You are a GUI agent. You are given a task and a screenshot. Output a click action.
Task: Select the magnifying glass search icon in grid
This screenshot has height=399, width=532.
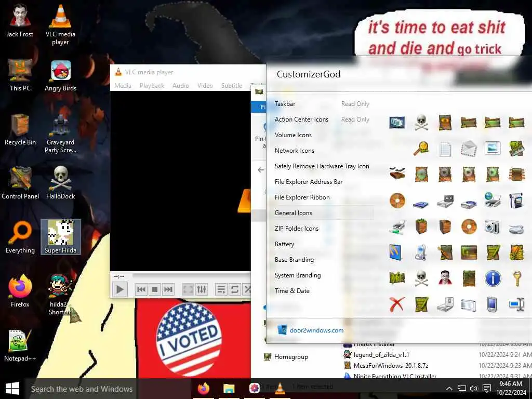coord(421,149)
